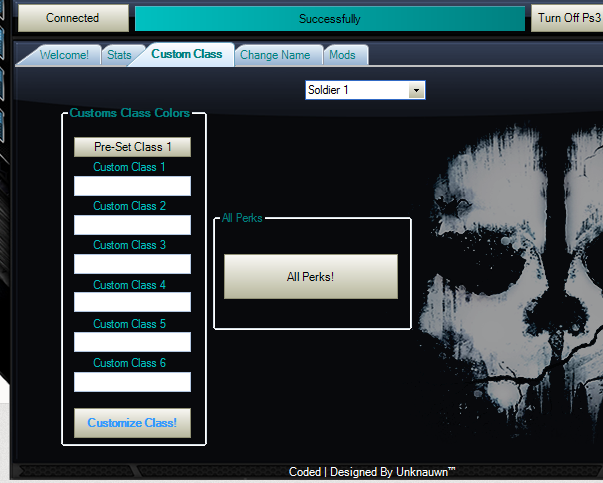Screen dimensions: 603x483
Task: Open the Soldier 1 dropdown arrow
Action: point(416,90)
